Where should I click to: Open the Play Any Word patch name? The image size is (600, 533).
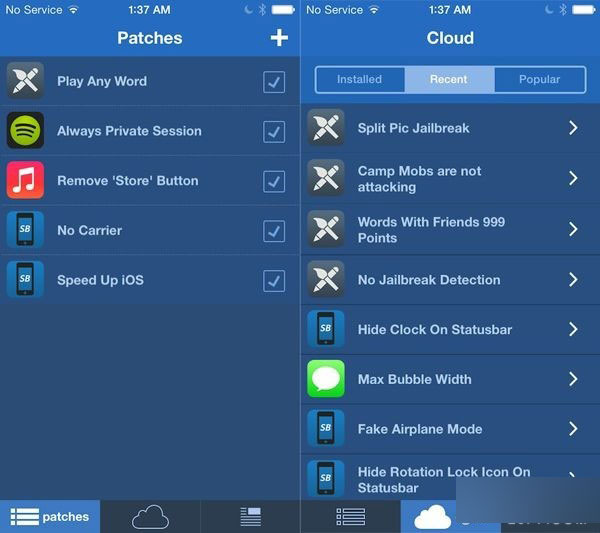point(102,81)
